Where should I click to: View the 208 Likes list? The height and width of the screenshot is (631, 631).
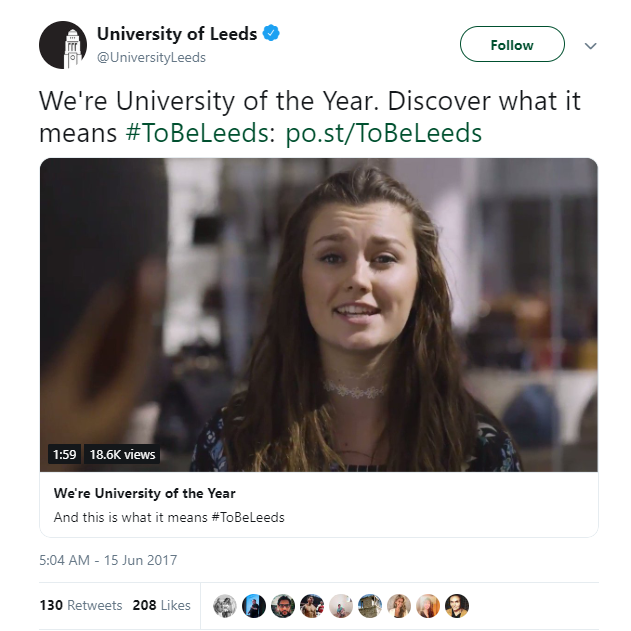tap(161, 605)
